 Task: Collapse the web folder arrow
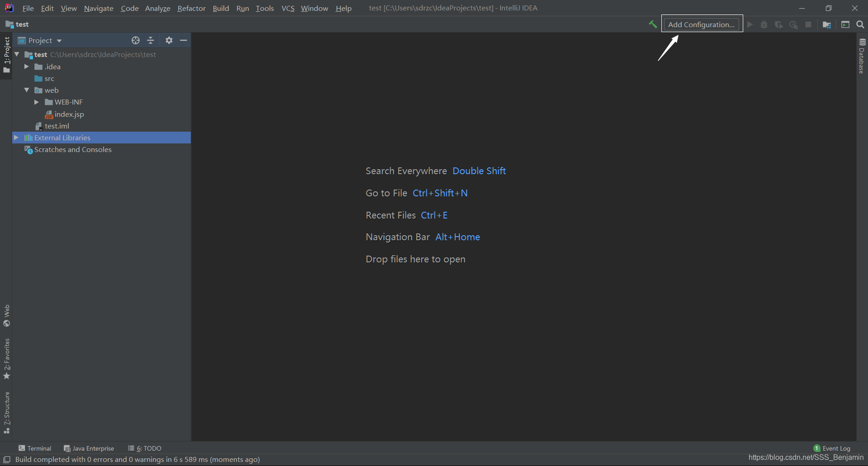tap(27, 90)
